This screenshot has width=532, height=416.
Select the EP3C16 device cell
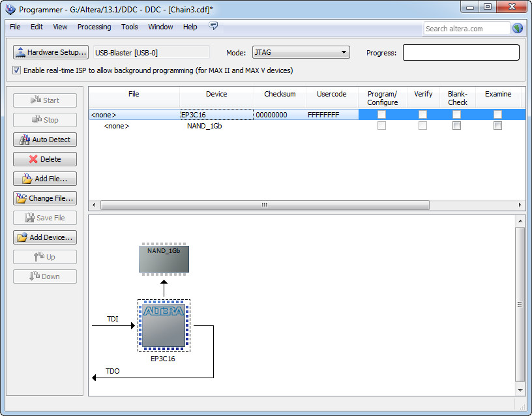pyautogui.click(x=217, y=115)
